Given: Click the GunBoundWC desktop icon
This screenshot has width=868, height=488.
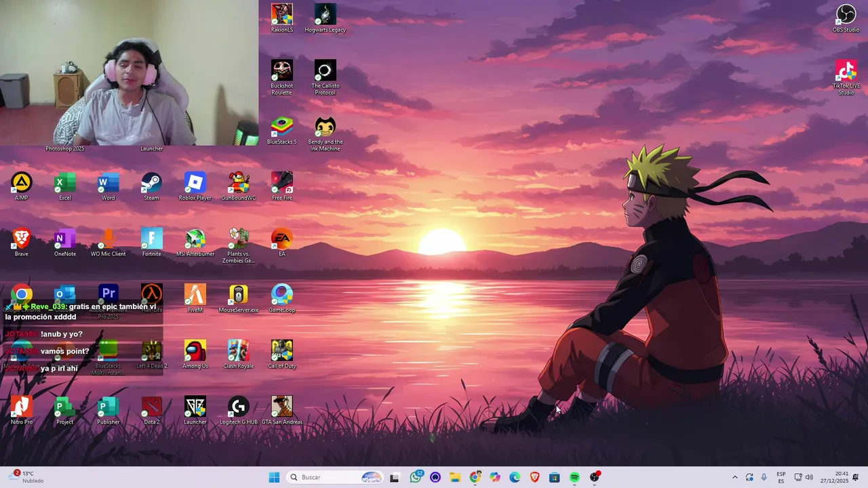Looking at the screenshot, I should [x=239, y=186].
